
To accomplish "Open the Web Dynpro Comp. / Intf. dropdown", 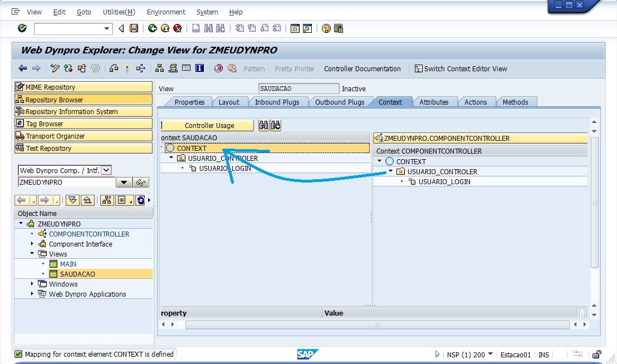I will [x=106, y=170].
